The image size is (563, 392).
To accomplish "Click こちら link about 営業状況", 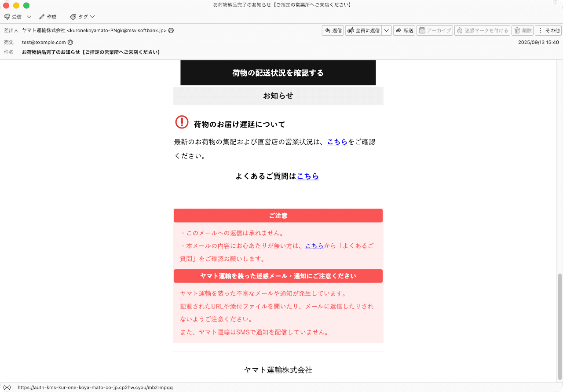I will pyautogui.click(x=337, y=142).
